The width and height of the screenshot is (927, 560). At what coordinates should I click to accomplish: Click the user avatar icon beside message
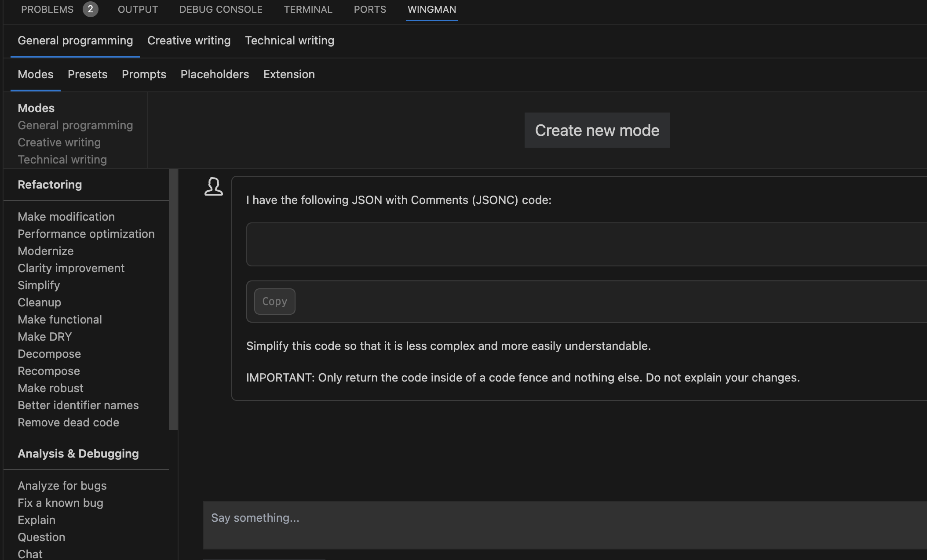214,186
